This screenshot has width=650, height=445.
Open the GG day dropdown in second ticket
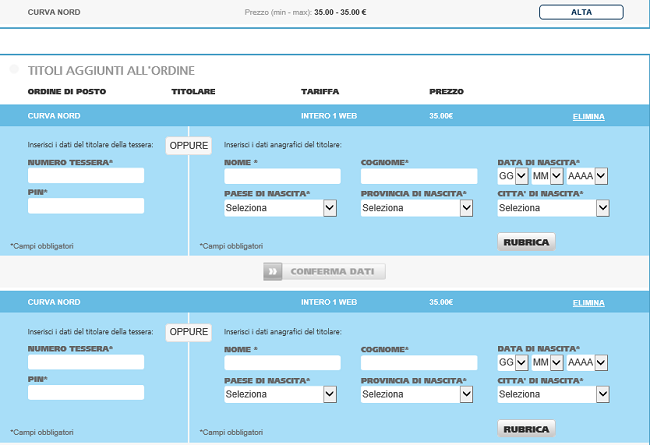pyautogui.click(x=513, y=362)
